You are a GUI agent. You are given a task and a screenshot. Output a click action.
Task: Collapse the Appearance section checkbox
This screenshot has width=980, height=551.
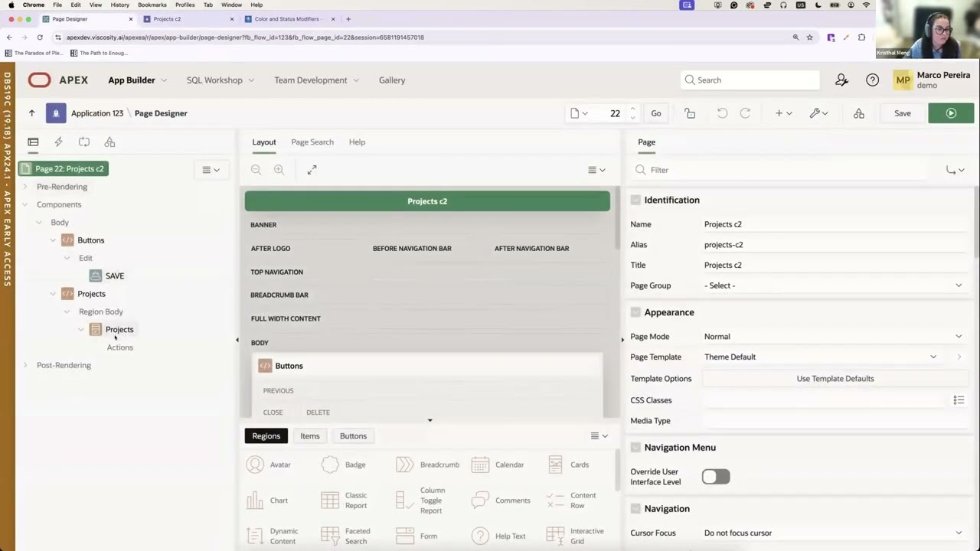tap(635, 312)
